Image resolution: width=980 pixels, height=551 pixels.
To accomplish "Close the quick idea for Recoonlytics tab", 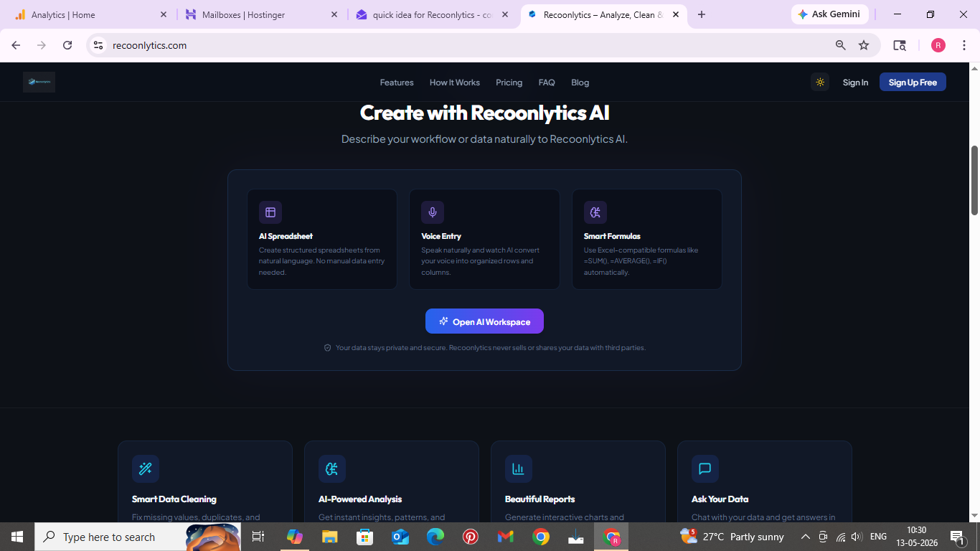I will click(505, 14).
